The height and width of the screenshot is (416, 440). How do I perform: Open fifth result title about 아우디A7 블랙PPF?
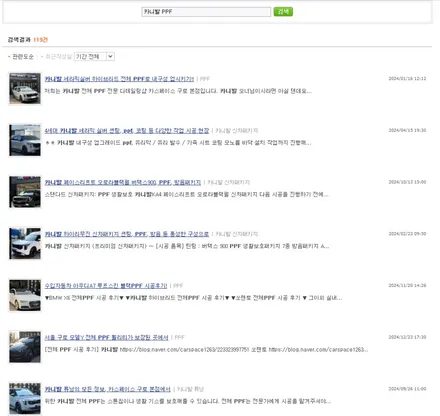(106, 286)
